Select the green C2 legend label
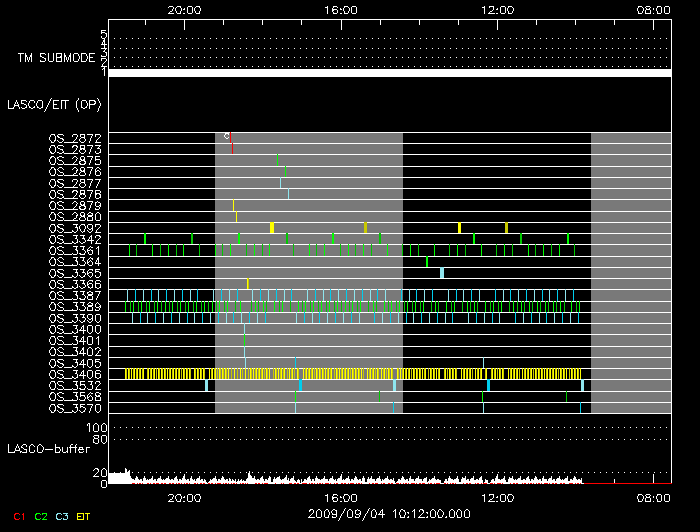700x532 pixels. (x=41, y=516)
